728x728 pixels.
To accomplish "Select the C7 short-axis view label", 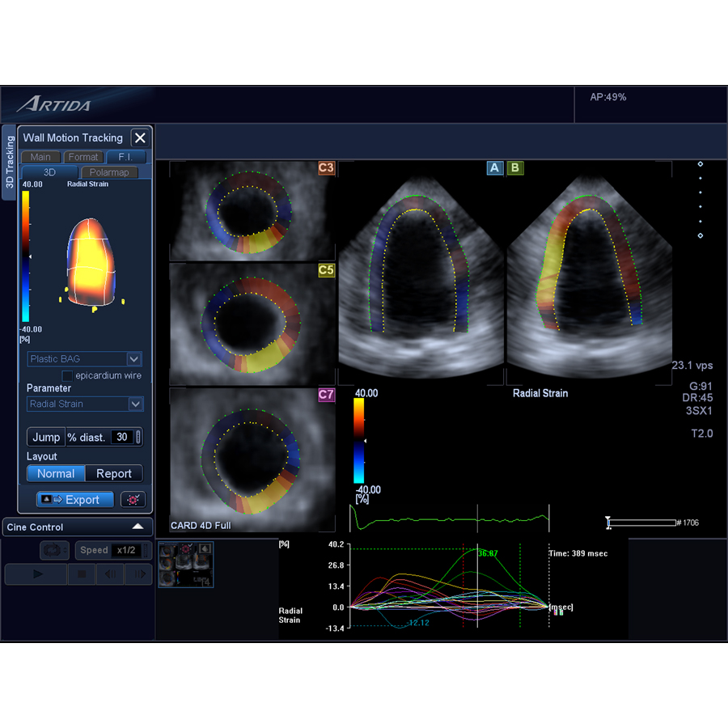I will pos(326,395).
